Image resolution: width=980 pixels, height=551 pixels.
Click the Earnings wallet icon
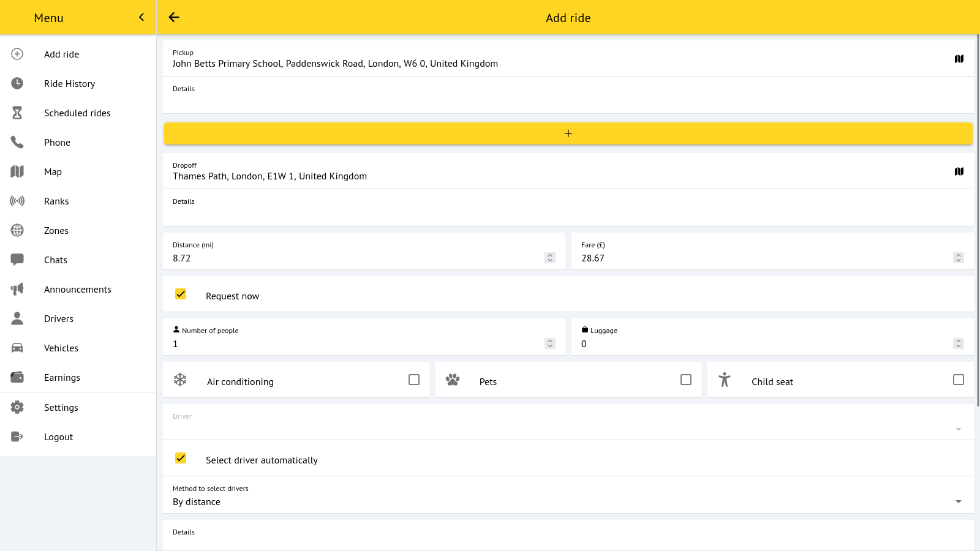click(17, 377)
